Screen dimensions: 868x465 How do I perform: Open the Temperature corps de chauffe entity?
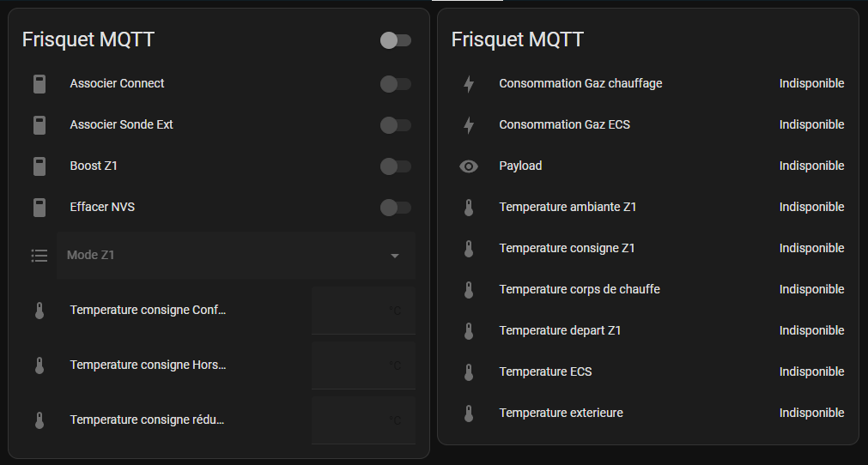(x=580, y=290)
